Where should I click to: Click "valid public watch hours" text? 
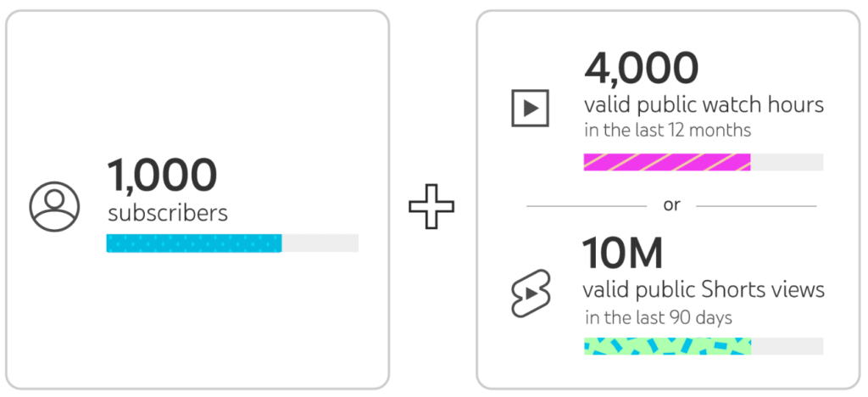(x=704, y=105)
